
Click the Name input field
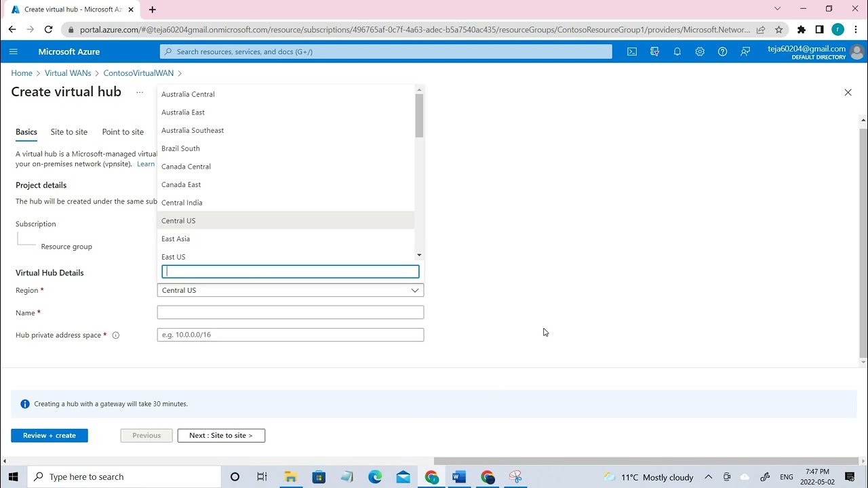290,312
